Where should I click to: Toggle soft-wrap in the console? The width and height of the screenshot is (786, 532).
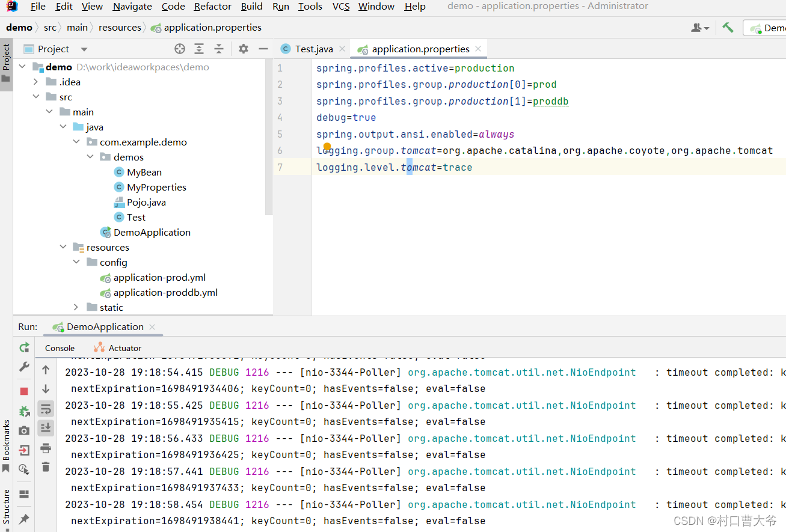coord(46,409)
